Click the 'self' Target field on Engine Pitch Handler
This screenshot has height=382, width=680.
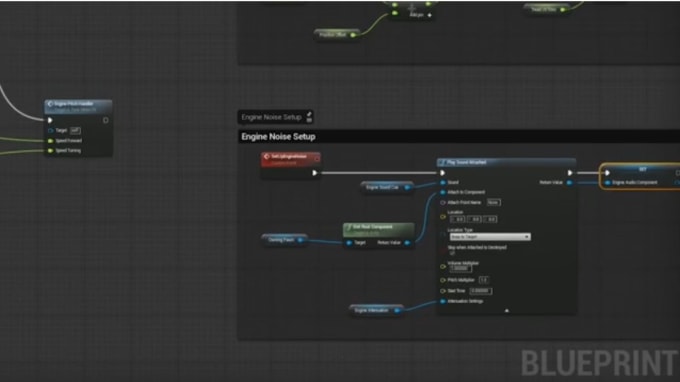click(x=75, y=131)
